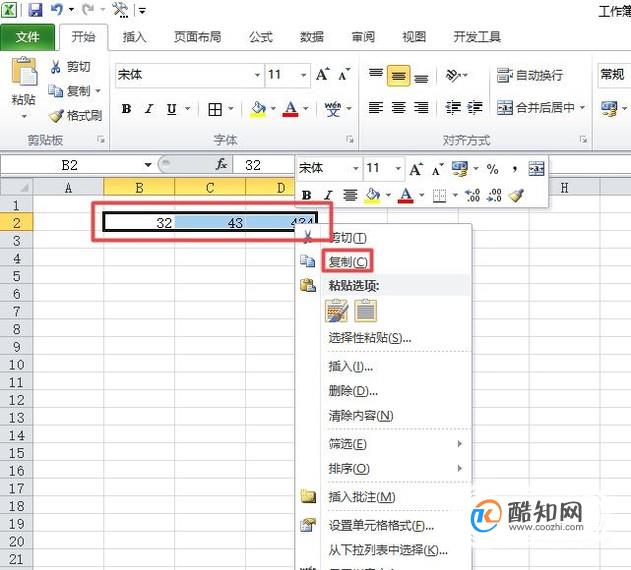Click the mini toolbar format painter brush

pos(516,195)
